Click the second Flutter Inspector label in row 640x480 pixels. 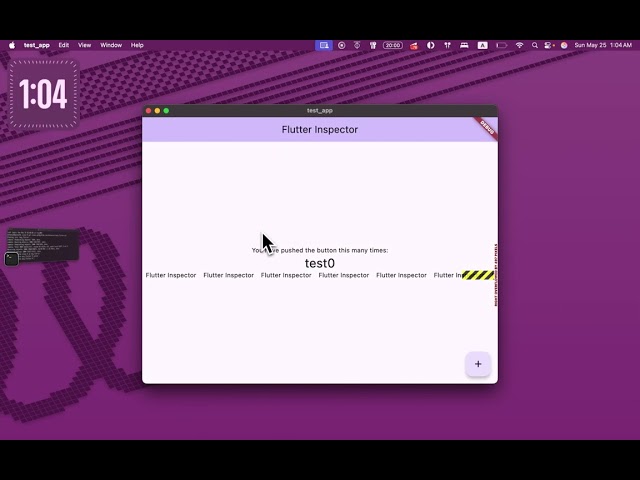[229, 276]
